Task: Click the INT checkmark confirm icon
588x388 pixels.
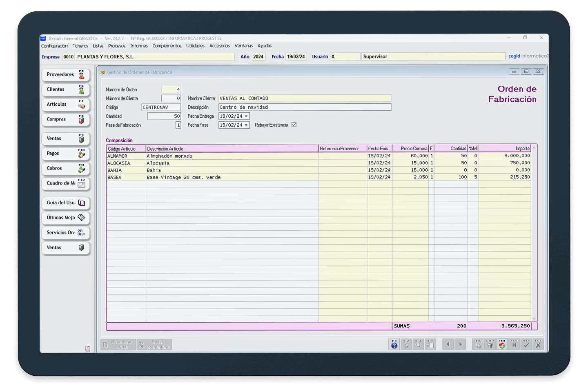Action: pyautogui.click(x=526, y=344)
